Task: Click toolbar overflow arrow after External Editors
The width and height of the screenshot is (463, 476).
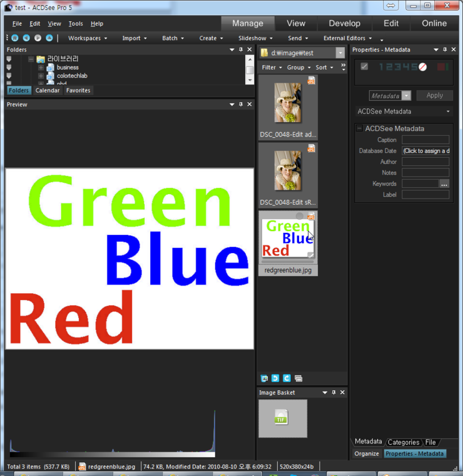Action: (382, 39)
